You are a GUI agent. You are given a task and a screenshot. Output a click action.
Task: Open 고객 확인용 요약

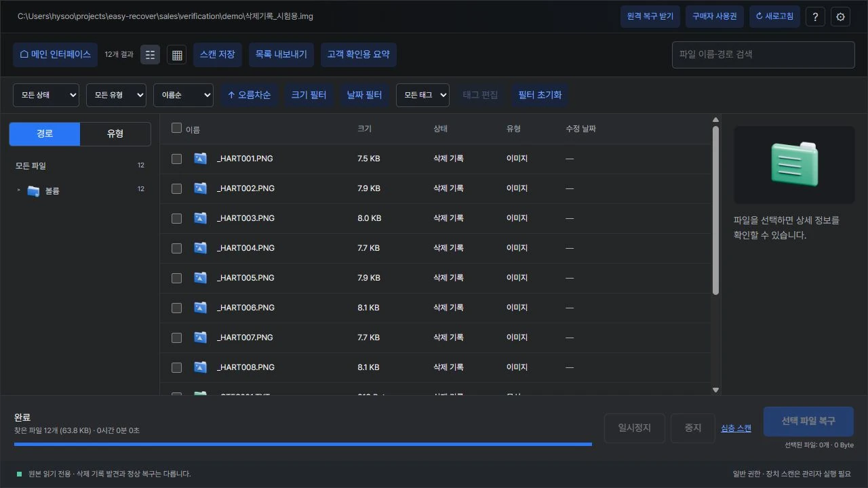pyautogui.click(x=359, y=55)
